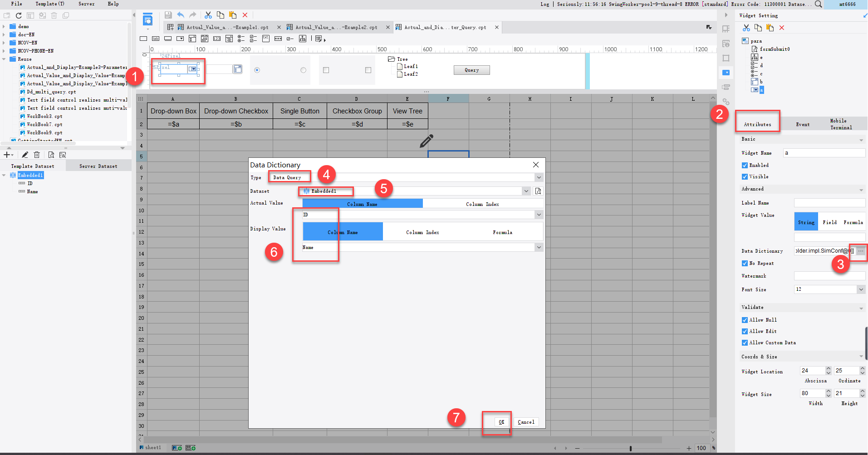Switch to Server Dataset tab
Image resolution: width=868 pixels, height=455 pixels.
[98, 166]
